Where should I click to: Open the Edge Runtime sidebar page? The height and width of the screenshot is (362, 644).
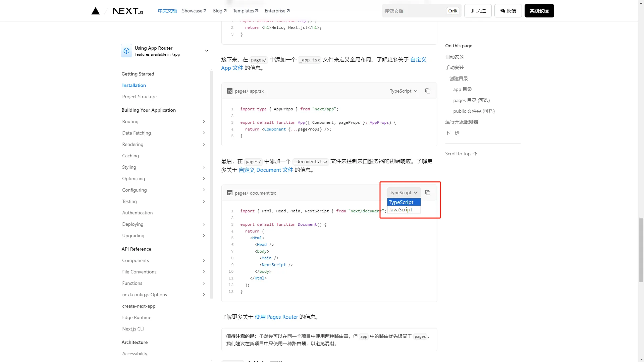(137, 317)
